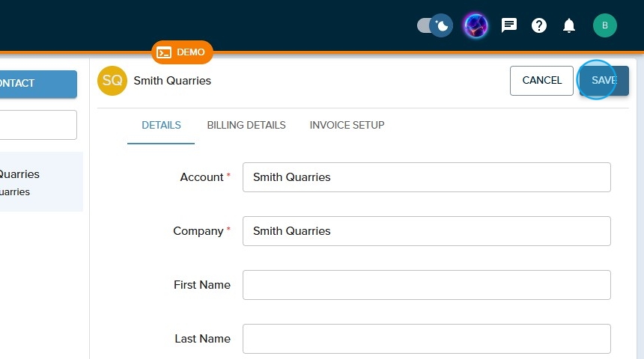Open the user profile avatar B
The height and width of the screenshot is (359, 644).
coord(605,25)
